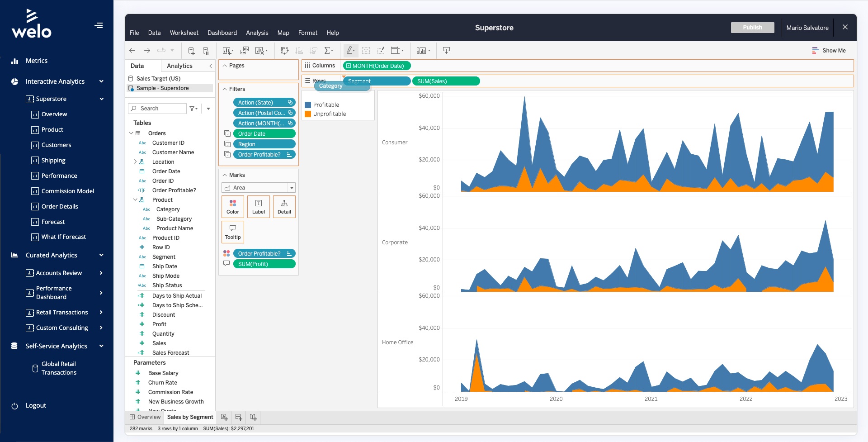The image size is (868, 442).
Task: Click the New Data Source icon
Action: coord(191,51)
